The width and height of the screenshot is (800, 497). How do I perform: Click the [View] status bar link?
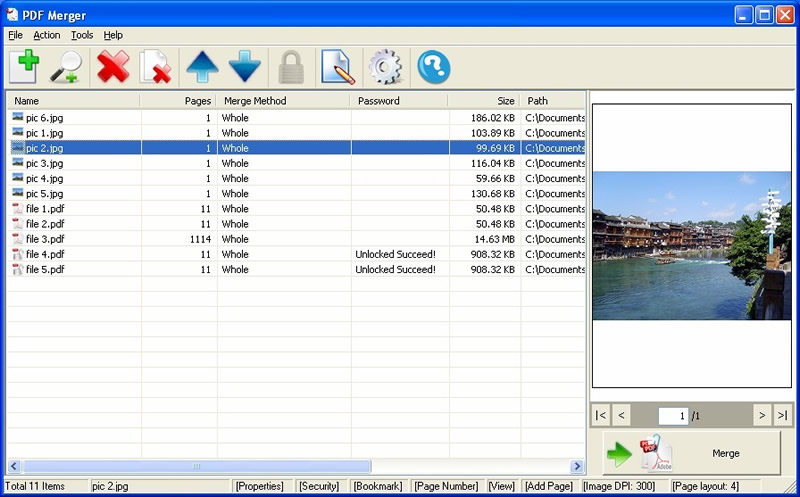[502, 486]
